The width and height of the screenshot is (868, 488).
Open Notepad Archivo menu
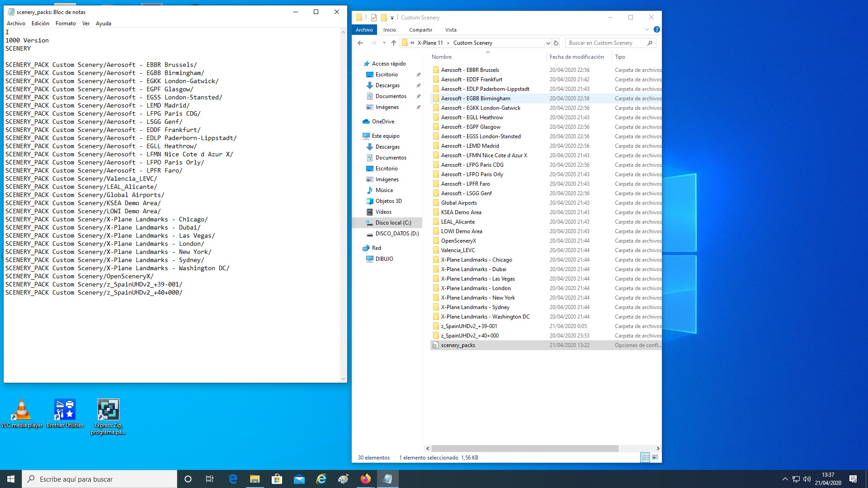pos(16,23)
